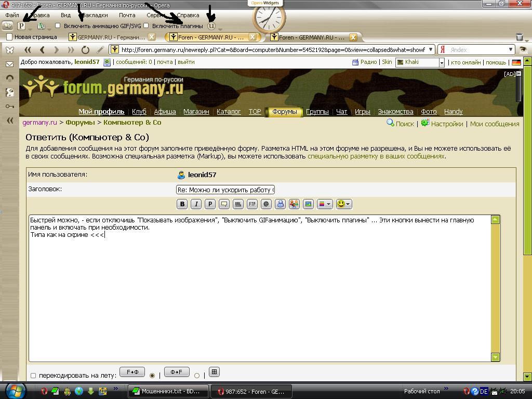Open the mail panel from the sidebar envelope icon

pyautogui.click(x=9, y=64)
